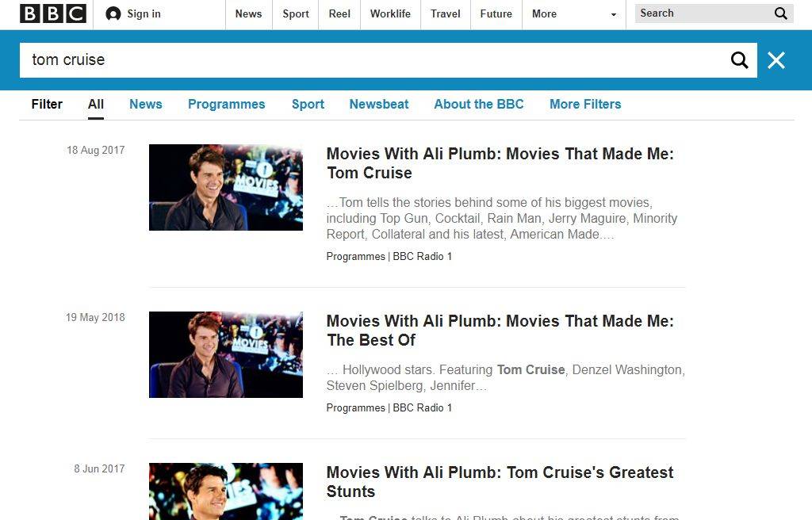Open Worklife in top navigation

pos(390,14)
